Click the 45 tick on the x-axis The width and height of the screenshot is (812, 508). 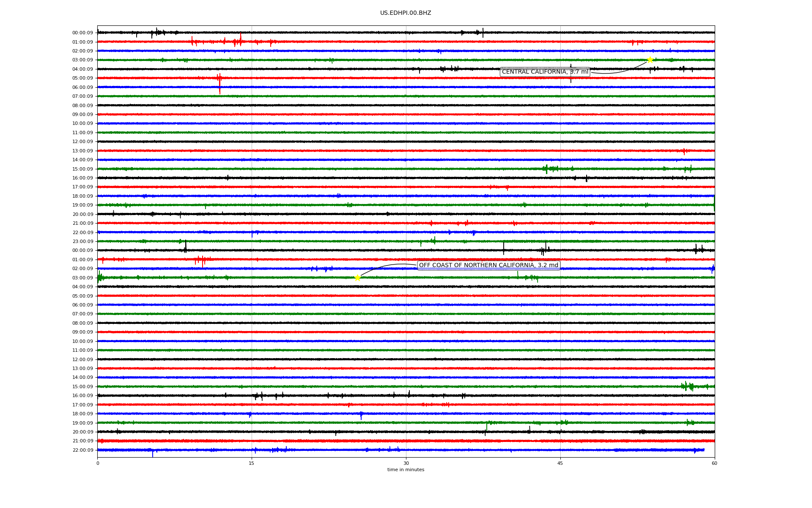click(560, 463)
